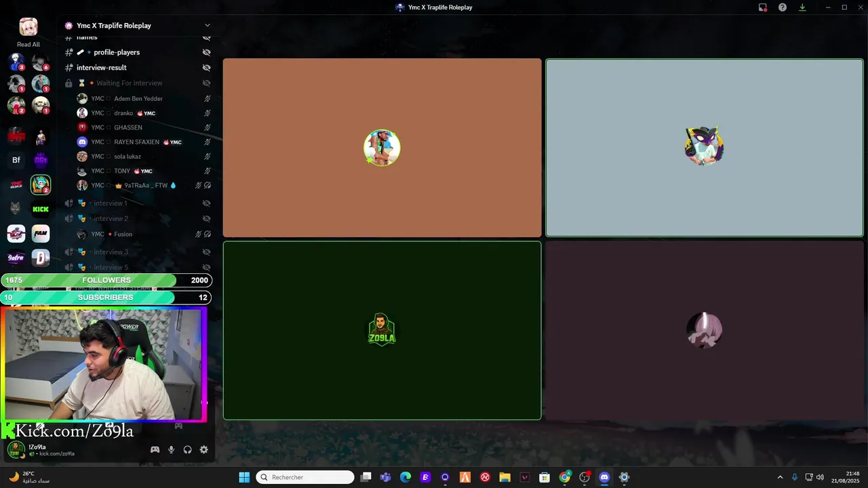Open the 9atra server icon
This screenshot has width=868, height=488.
16,258
